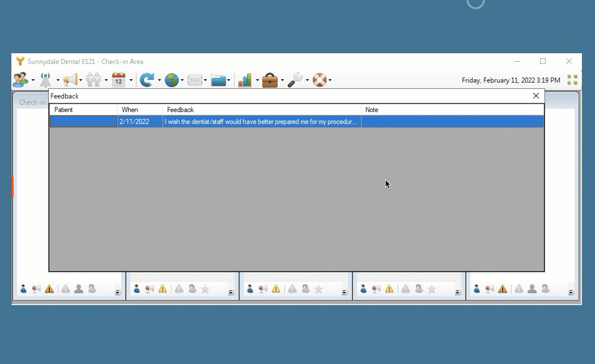Expand dropdown arrow beside the calendar icon
Viewport: 595px width, 364px height.
tap(131, 80)
